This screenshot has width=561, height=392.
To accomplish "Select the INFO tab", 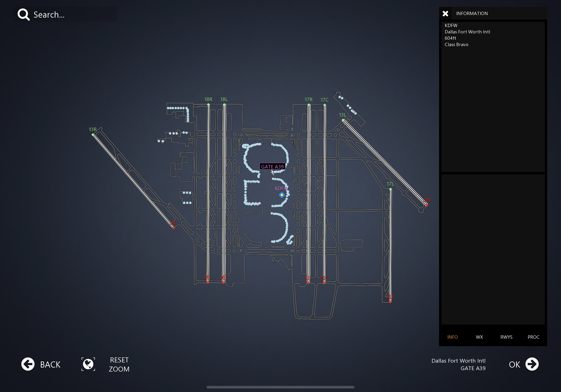I will (x=452, y=337).
